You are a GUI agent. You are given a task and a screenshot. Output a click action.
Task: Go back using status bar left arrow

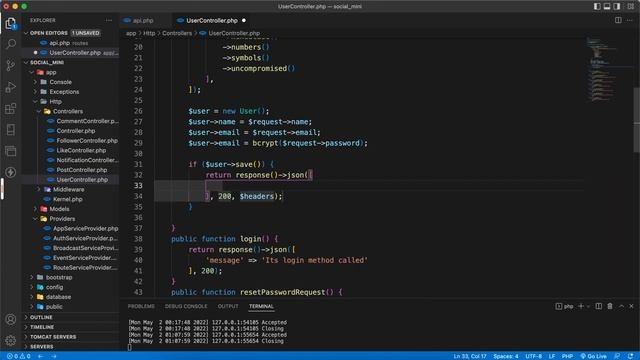coord(41,356)
